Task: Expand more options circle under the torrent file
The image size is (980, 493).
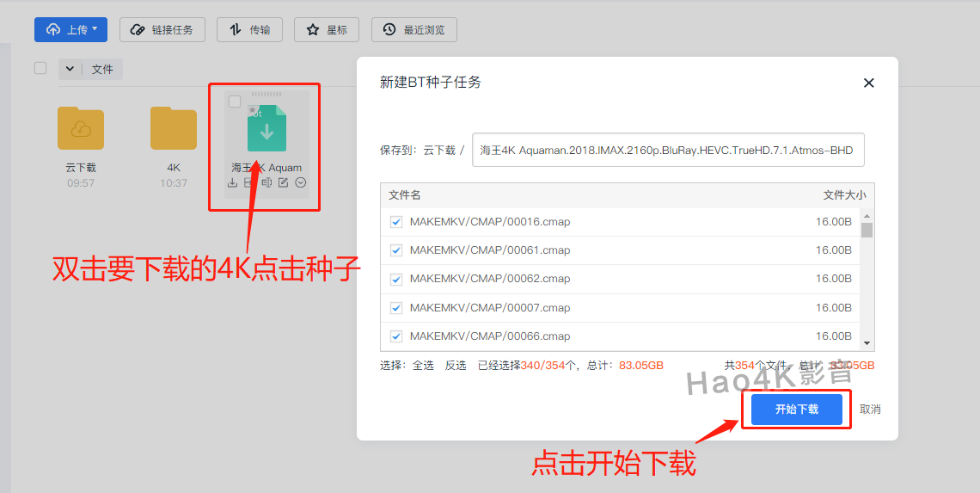Action: pos(301,182)
